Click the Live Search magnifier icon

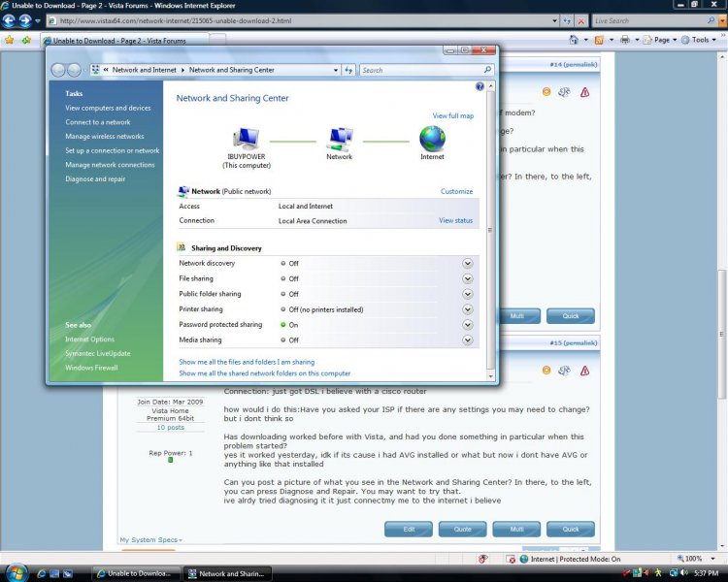coord(711,20)
